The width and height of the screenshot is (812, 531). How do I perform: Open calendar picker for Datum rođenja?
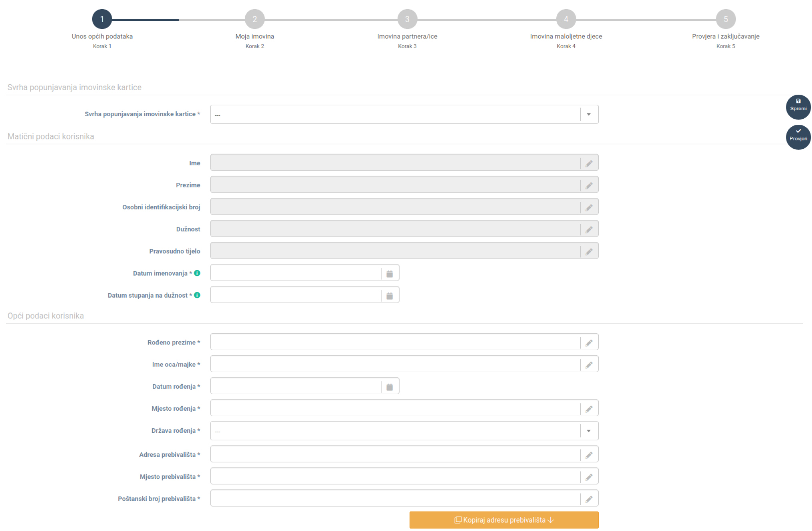(x=389, y=387)
